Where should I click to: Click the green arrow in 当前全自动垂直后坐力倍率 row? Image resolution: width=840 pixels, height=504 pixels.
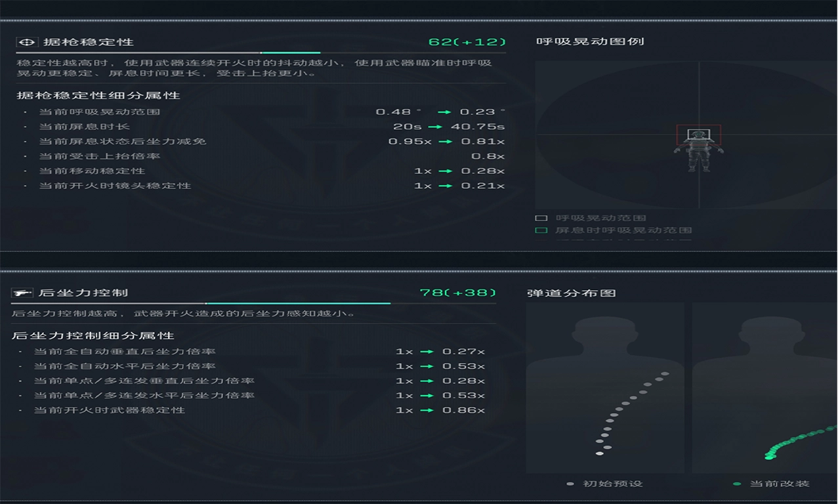[x=427, y=352]
